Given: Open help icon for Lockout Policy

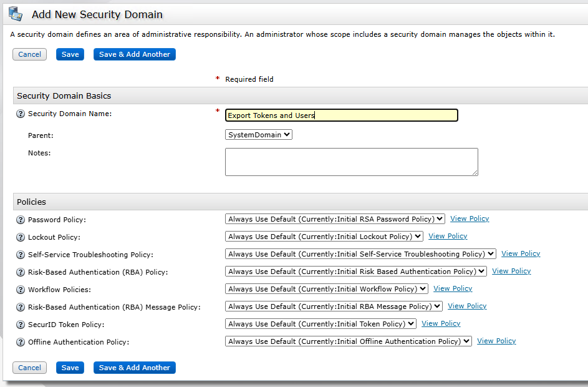Looking at the screenshot, I should [x=21, y=238].
